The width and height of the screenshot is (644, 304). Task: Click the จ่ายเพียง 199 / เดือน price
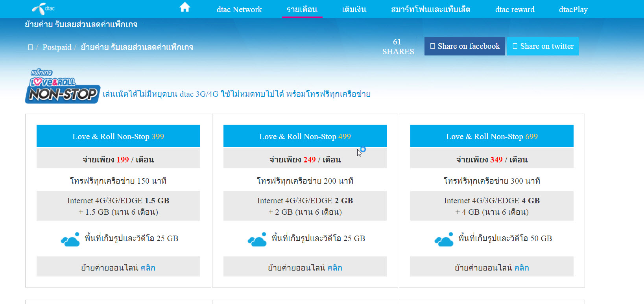[118, 159]
